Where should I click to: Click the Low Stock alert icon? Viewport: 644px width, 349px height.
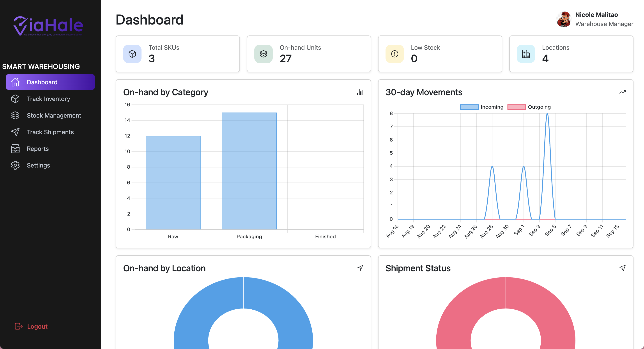tap(395, 54)
